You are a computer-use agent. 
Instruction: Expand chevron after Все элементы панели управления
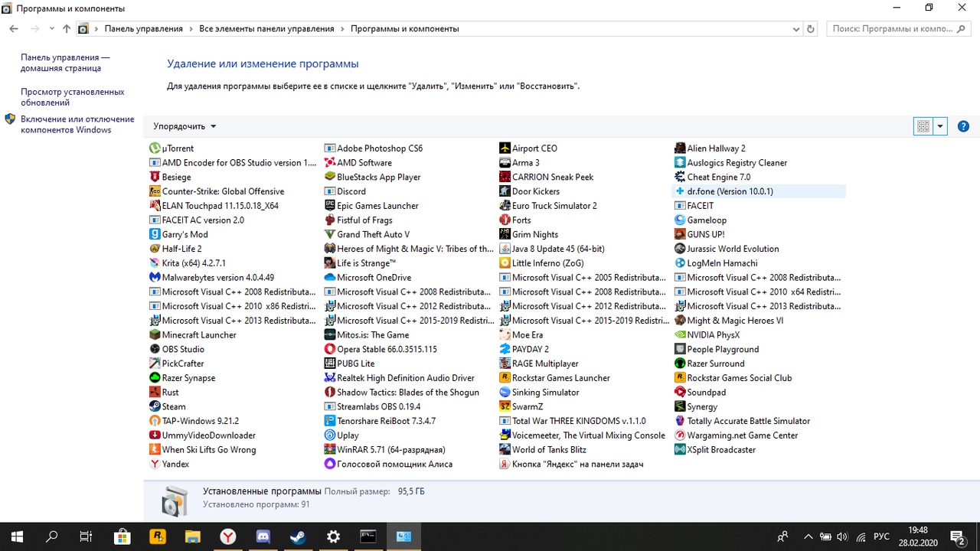tap(342, 29)
